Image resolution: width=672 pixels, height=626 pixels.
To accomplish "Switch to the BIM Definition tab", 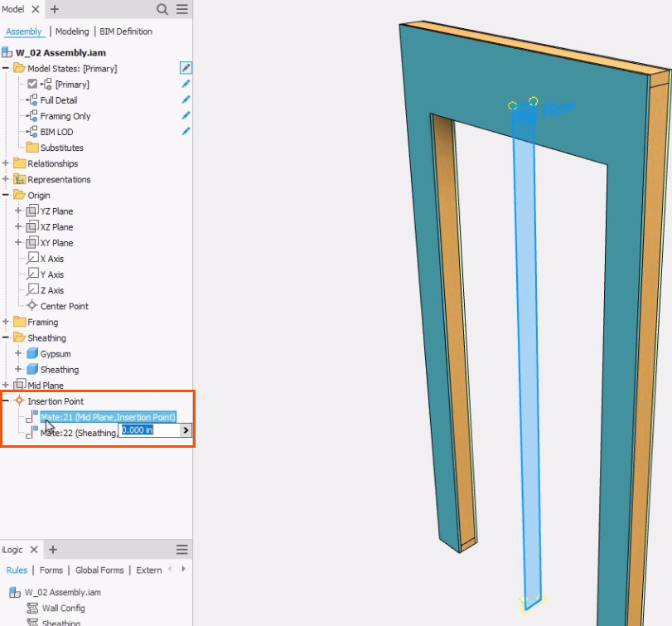I will (x=126, y=32).
